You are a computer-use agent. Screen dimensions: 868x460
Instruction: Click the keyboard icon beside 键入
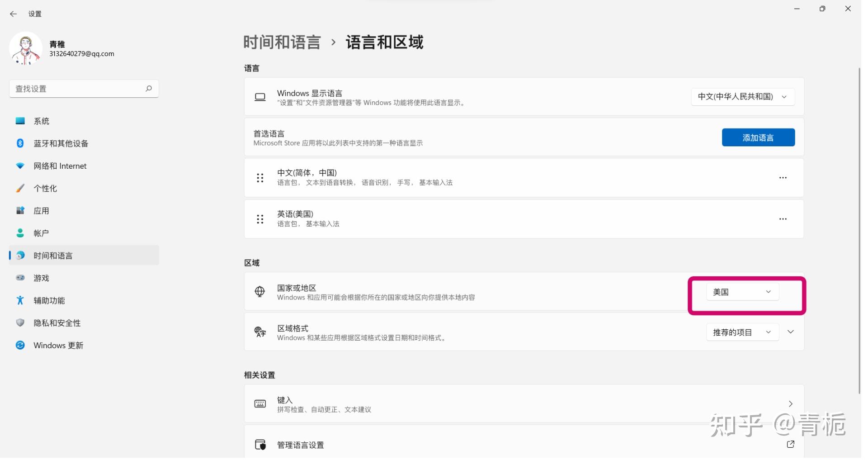pos(262,407)
